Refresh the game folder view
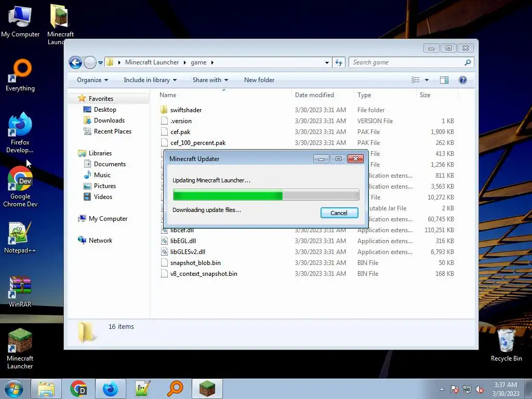532x399 pixels. [x=339, y=62]
